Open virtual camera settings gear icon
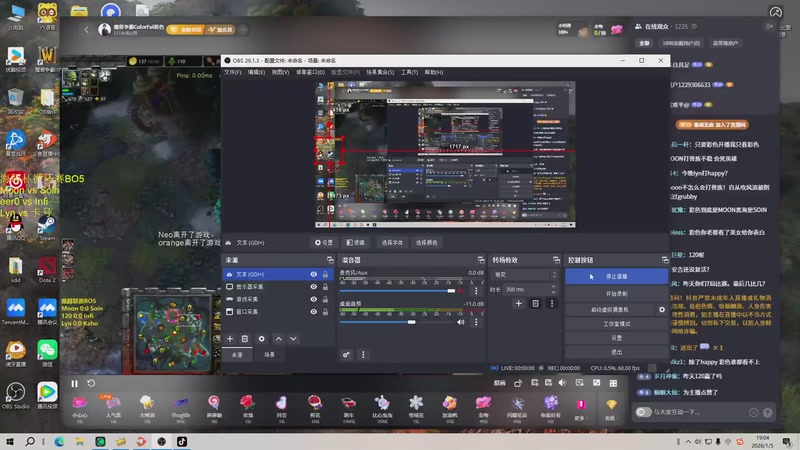 (662, 310)
